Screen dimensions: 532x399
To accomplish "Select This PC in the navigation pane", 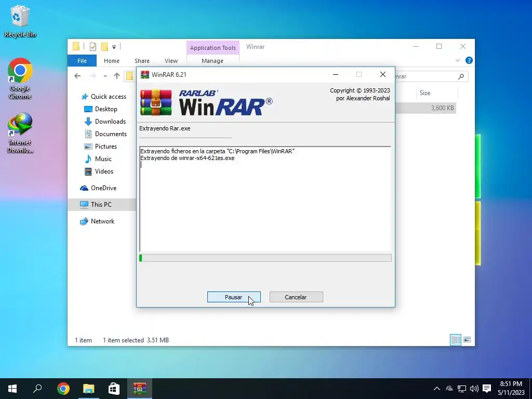I will click(101, 205).
